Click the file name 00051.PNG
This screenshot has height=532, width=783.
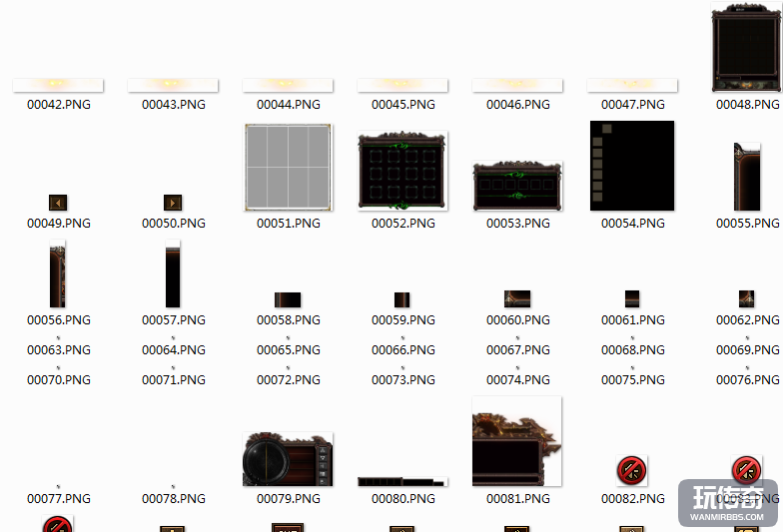[289, 224]
